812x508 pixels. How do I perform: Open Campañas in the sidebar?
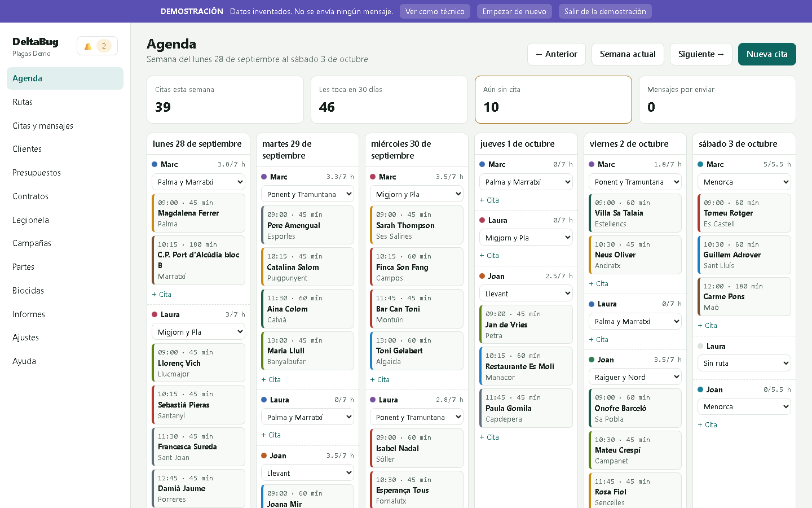65,243
